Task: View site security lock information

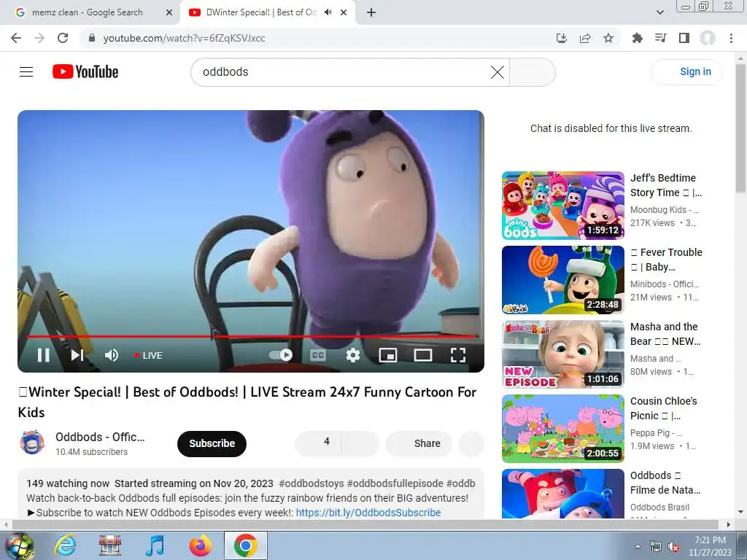Action: (92, 38)
